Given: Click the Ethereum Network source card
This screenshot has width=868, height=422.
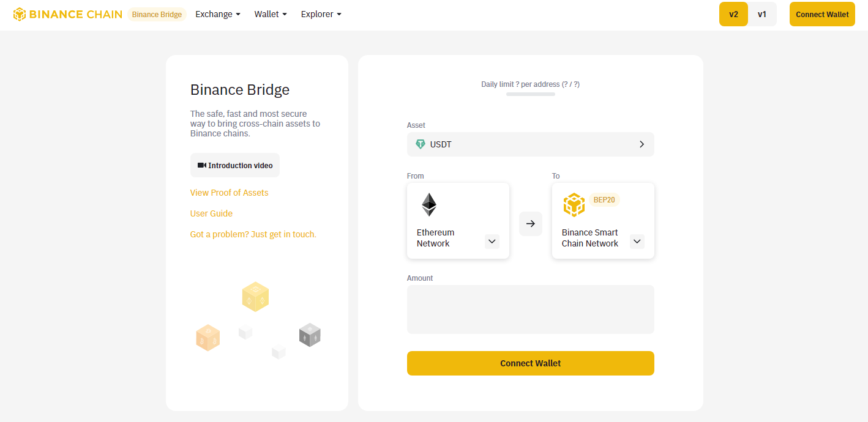Looking at the screenshot, I should [458, 221].
